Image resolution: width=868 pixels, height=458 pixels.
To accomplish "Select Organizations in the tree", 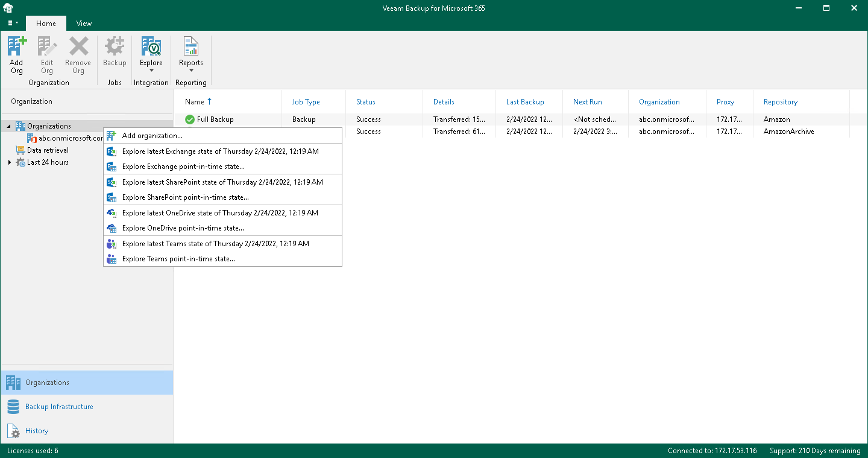I will [49, 126].
